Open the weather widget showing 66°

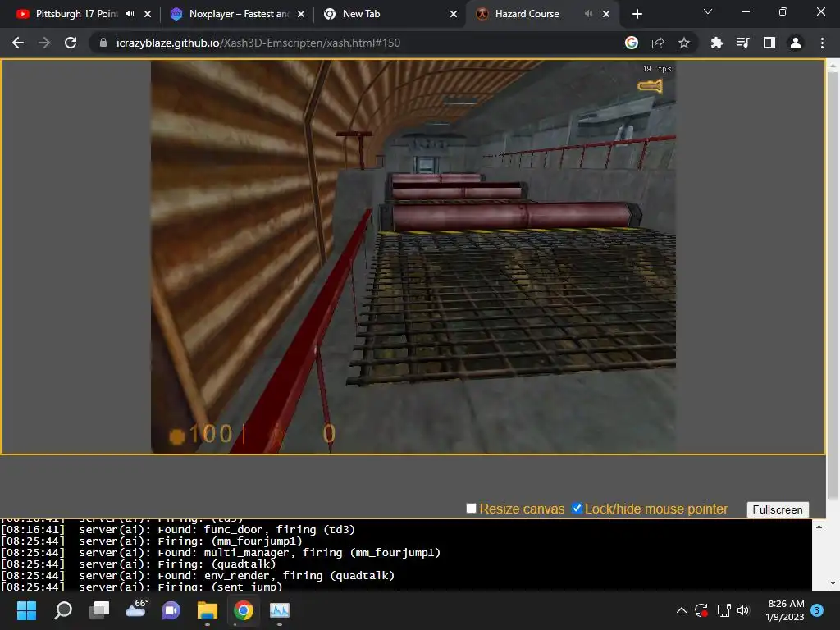(136, 609)
